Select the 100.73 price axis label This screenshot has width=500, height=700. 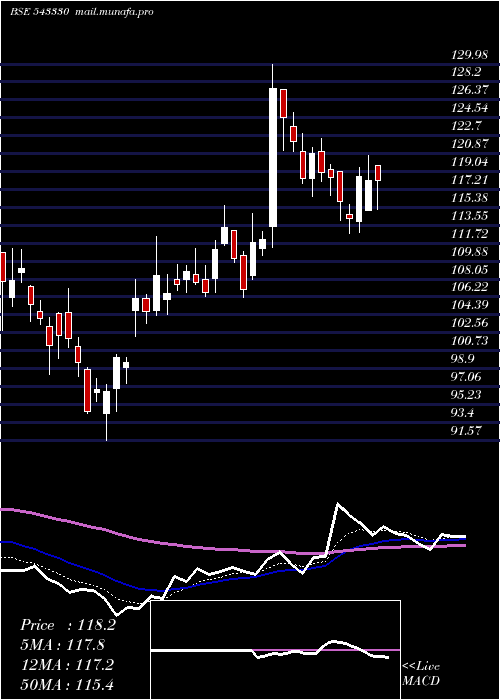click(x=470, y=341)
